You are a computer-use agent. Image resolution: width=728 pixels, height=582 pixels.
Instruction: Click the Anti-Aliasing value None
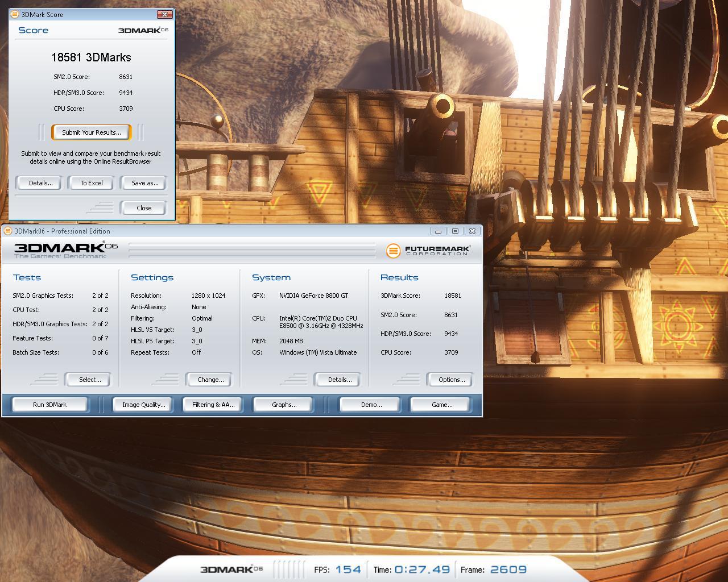(198, 307)
